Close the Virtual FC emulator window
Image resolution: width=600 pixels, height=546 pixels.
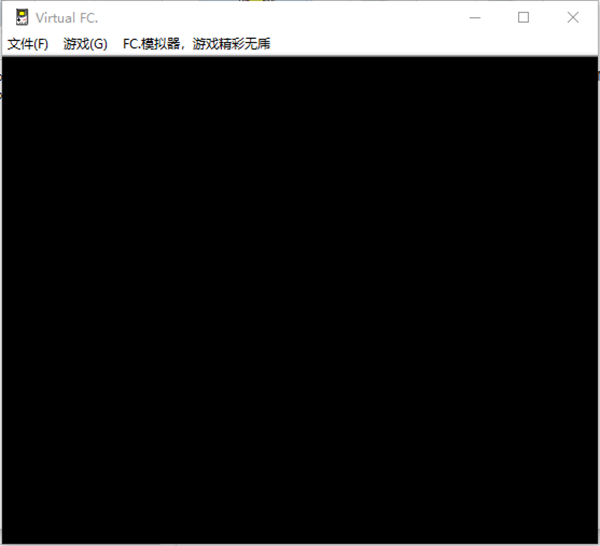pos(573,17)
